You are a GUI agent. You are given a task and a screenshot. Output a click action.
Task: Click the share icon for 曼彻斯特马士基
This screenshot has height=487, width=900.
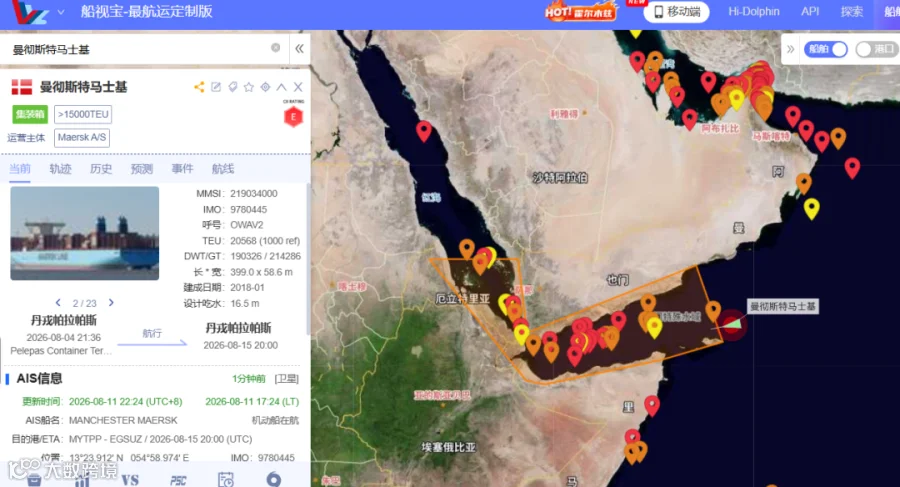tap(199, 87)
